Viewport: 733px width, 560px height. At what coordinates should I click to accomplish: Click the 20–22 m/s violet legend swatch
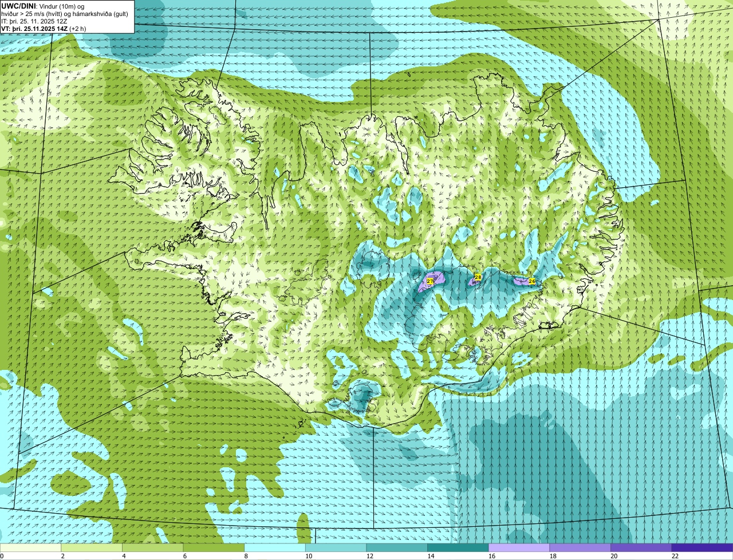pyautogui.click(x=641, y=547)
